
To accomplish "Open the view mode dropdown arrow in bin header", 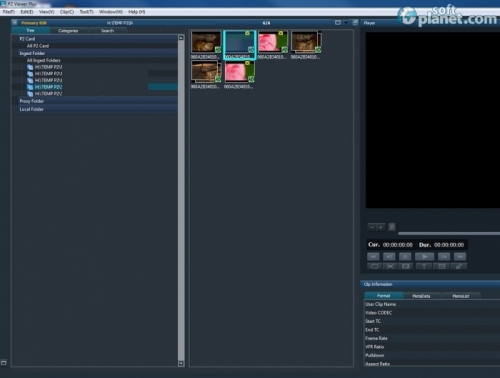I will (346, 23).
